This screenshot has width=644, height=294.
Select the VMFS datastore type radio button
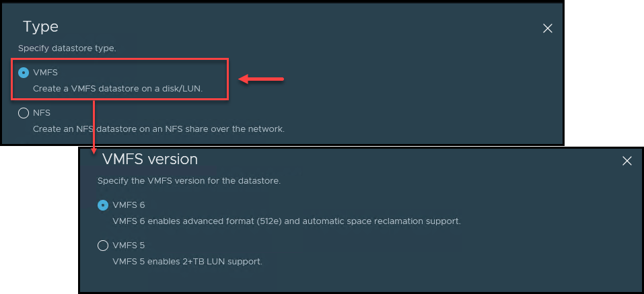[24, 73]
